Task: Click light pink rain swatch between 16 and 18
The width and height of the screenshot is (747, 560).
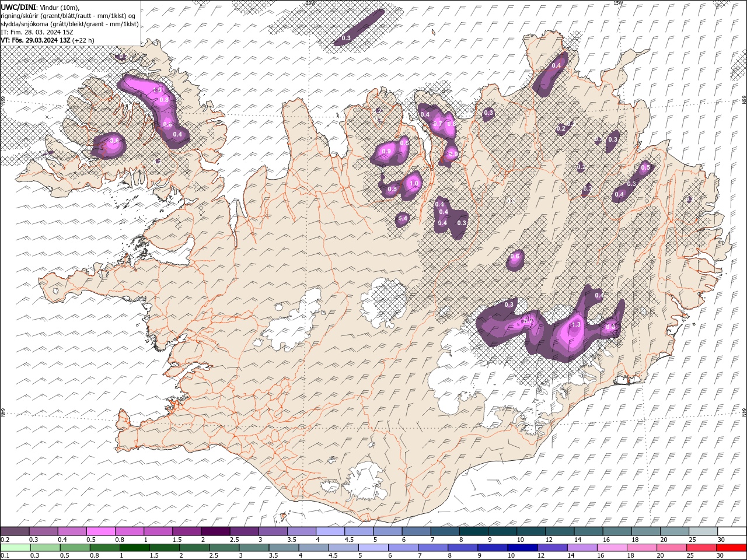Action: (x=612, y=548)
